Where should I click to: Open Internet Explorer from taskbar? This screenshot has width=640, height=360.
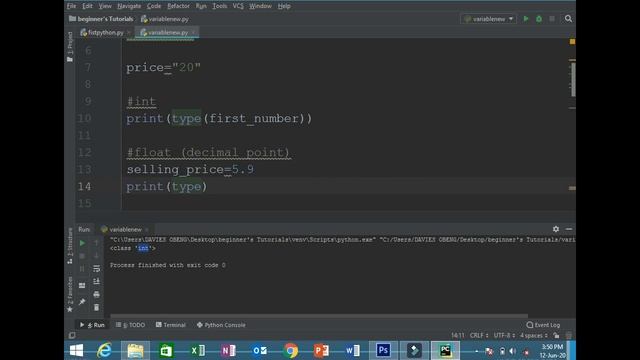pyautogui.click(x=104, y=351)
